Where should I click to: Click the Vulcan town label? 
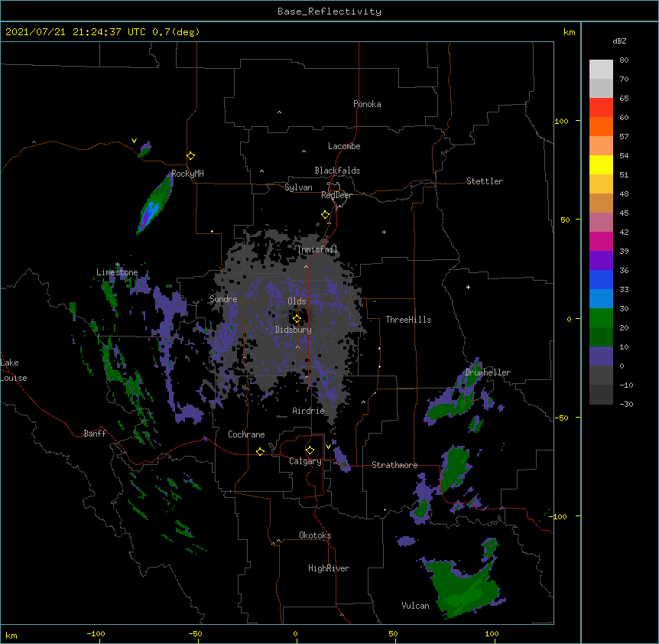(x=415, y=606)
